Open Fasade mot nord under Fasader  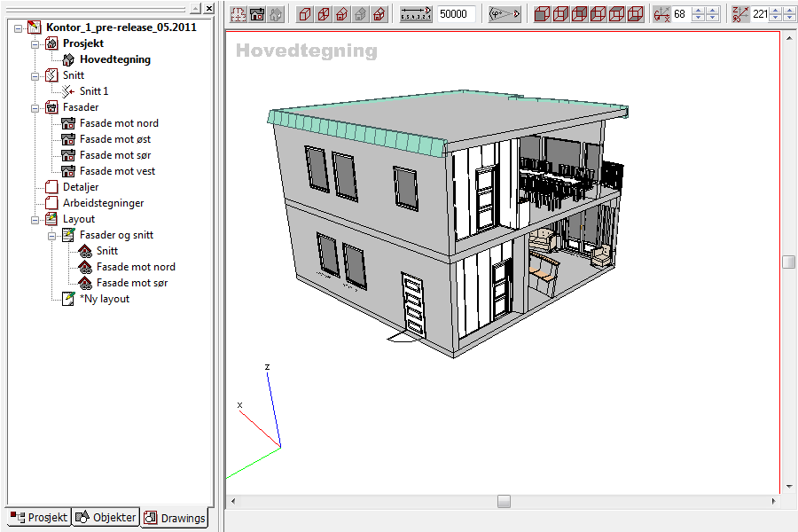pos(119,123)
